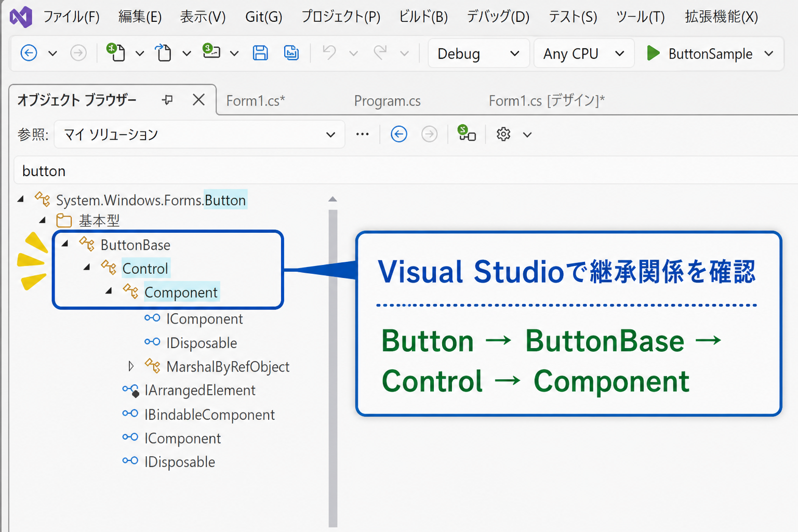
Task: Open the back navigation history dropdown
Action: tap(52, 54)
